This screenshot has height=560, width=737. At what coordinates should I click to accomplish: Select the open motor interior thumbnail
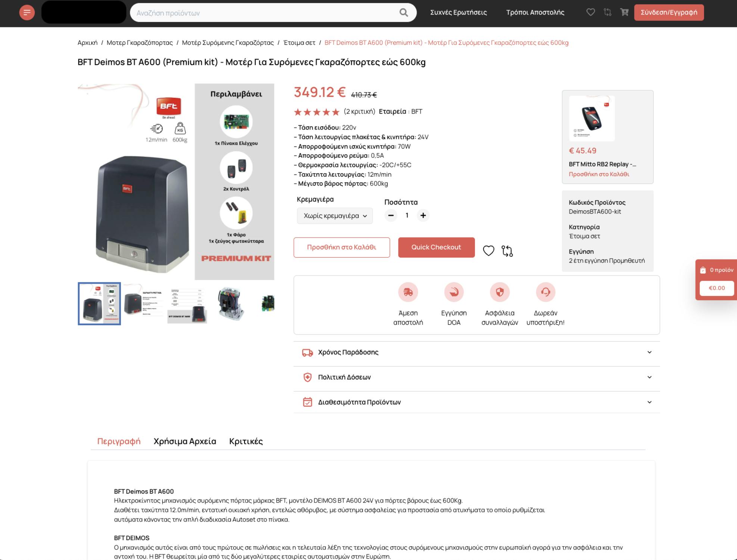tap(231, 304)
